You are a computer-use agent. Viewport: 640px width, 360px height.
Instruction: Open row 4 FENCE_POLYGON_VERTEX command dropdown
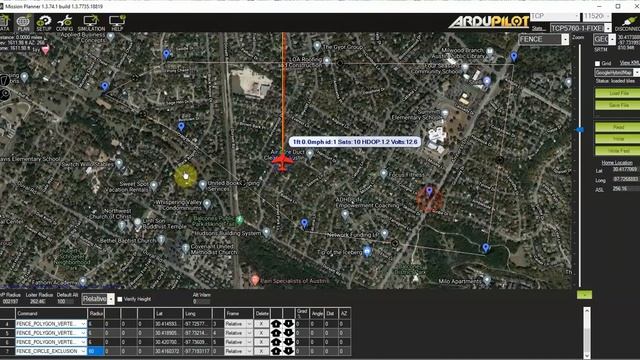[51, 324]
